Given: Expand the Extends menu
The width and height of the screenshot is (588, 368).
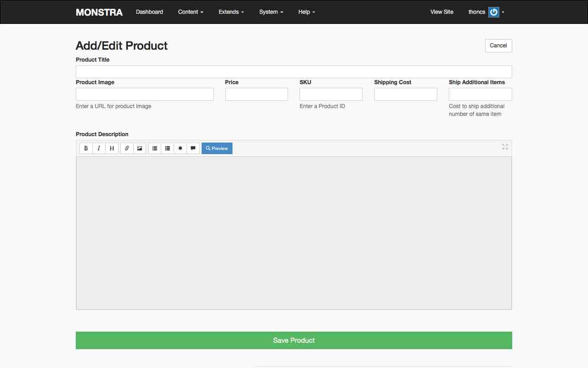Looking at the screenshot, I should pyautogui.click(x=231, y=12).
